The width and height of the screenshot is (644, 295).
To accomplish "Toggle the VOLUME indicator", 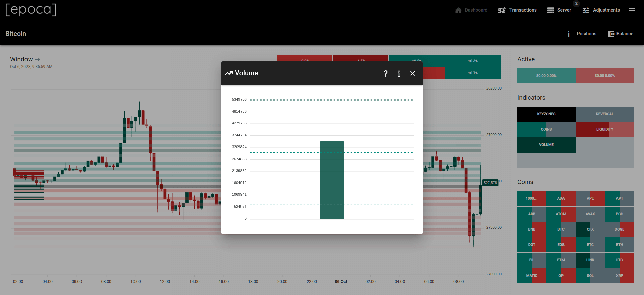I will point(546,145).
